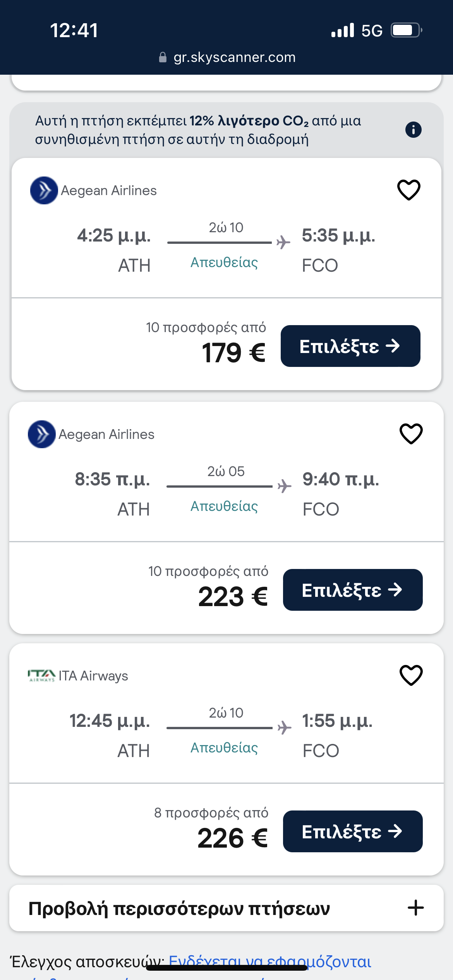The height and width of the screenshot is (980, 453).
Task: Open the CO₂ emissions info icon
Action: coord(413,130)
